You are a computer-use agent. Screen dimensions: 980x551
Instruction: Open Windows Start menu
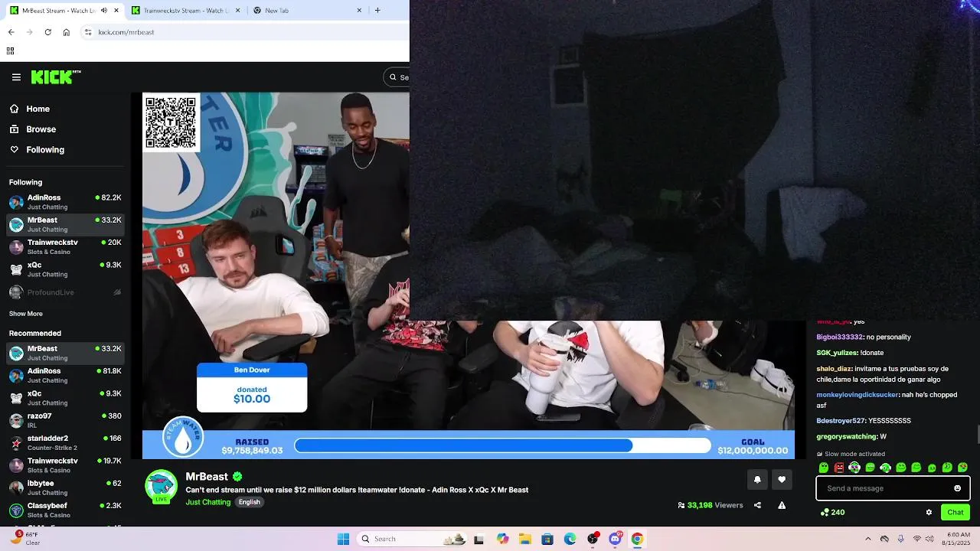click(x=343, y=539)
